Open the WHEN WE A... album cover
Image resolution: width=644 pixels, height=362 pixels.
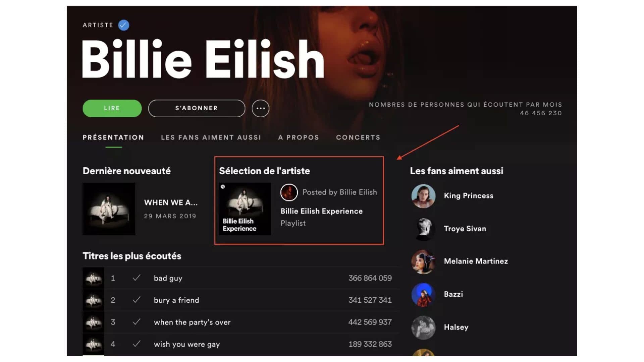click(x=109, y=209)
